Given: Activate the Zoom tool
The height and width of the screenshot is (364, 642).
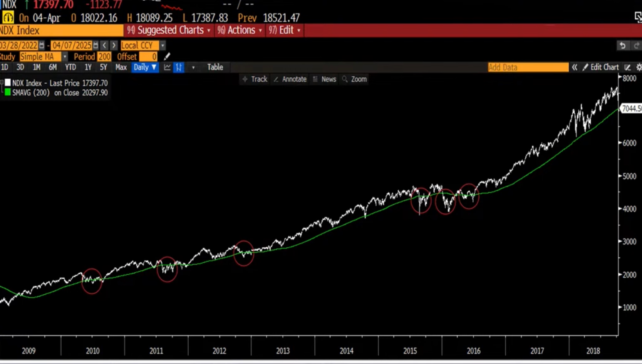Looking at the screenshot, I should (355, 79).
